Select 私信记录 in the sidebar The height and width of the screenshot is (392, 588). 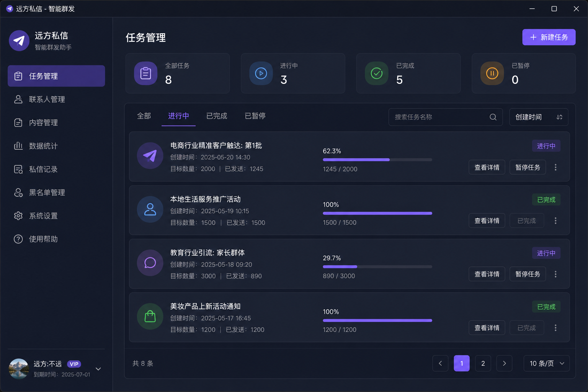[56, 169]
